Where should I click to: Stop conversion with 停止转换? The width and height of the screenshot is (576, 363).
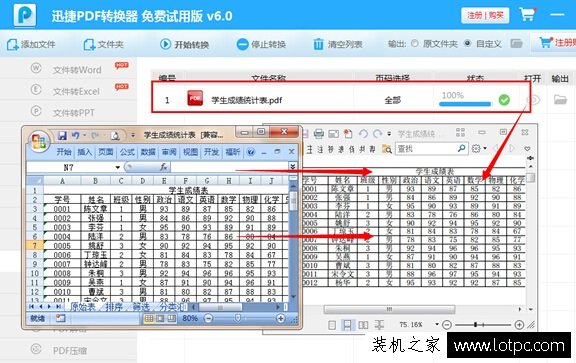point(261,44)
